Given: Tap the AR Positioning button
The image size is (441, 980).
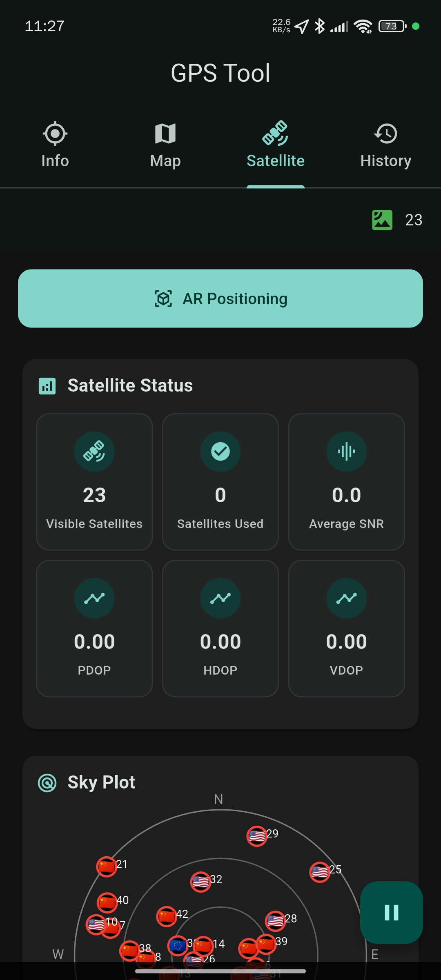Looking at the screenshot, I should pyautogui.click(x=220, y=298).
